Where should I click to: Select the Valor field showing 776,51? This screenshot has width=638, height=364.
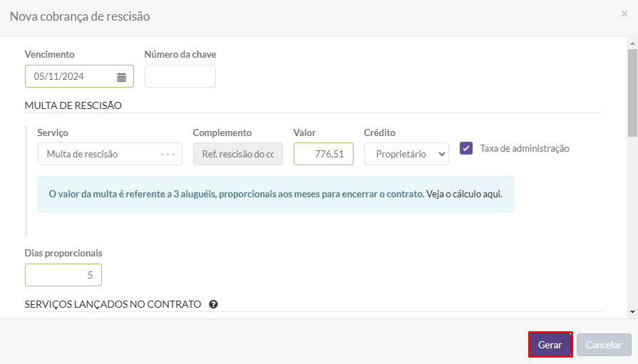324,154
